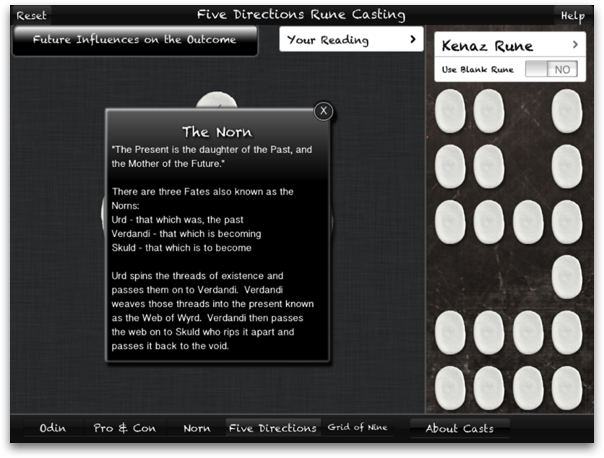Select the Five Directions tab
The image size is (604, 458).
[273, 428]
